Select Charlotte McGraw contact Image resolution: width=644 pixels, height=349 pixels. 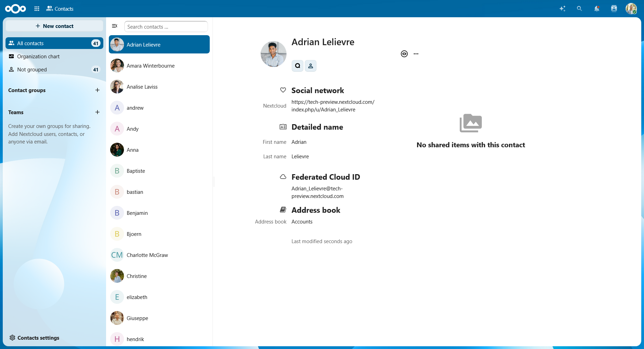coord(159,255)
